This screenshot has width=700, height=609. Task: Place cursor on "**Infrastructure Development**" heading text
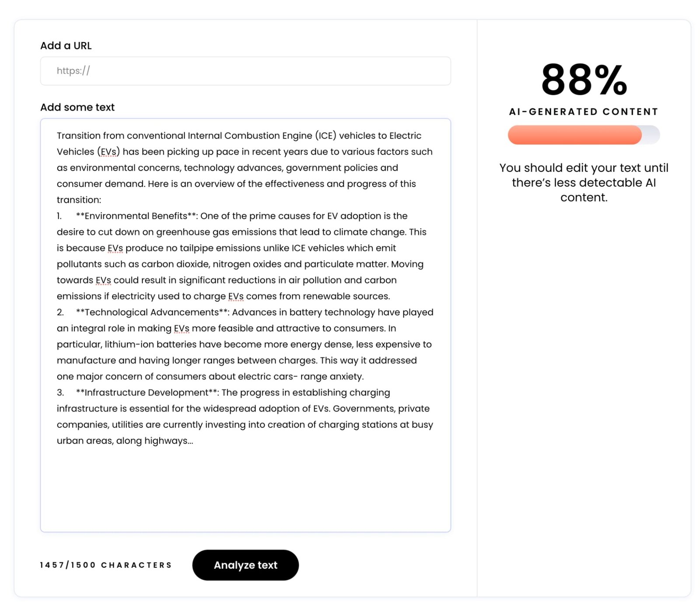pyautogui.click(x=147, y=392)
